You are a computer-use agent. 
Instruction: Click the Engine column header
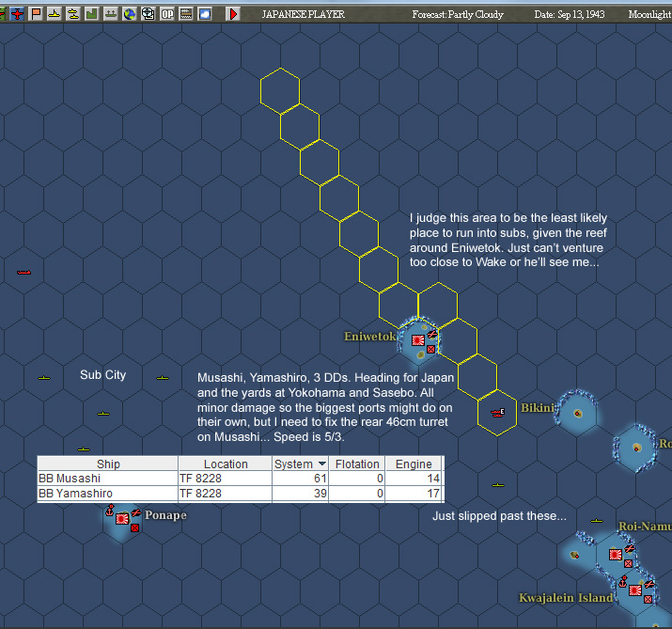tap(414, 464)
